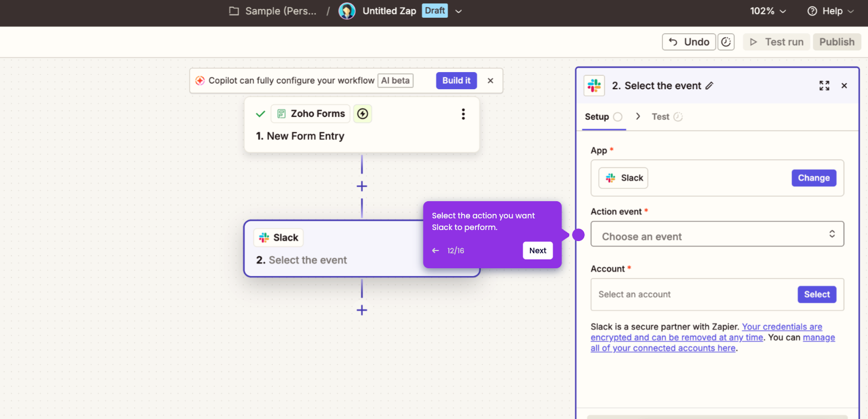Rename step using the pencil icon
This screenshot has width=868, height=419.
click(709, 86)
